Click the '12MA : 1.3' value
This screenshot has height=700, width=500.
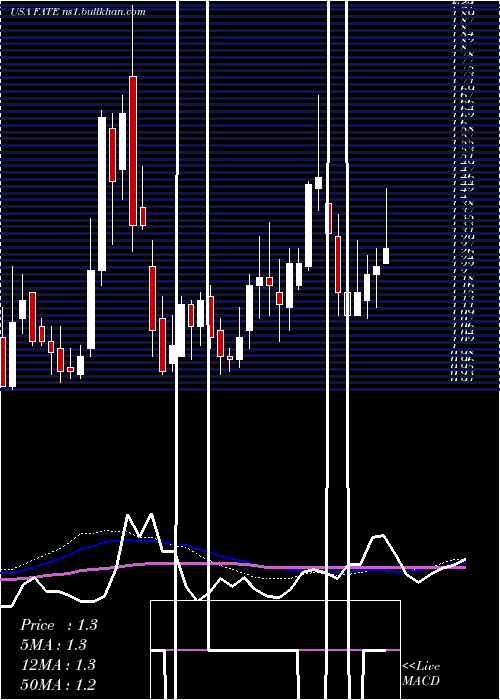[58, 664]
